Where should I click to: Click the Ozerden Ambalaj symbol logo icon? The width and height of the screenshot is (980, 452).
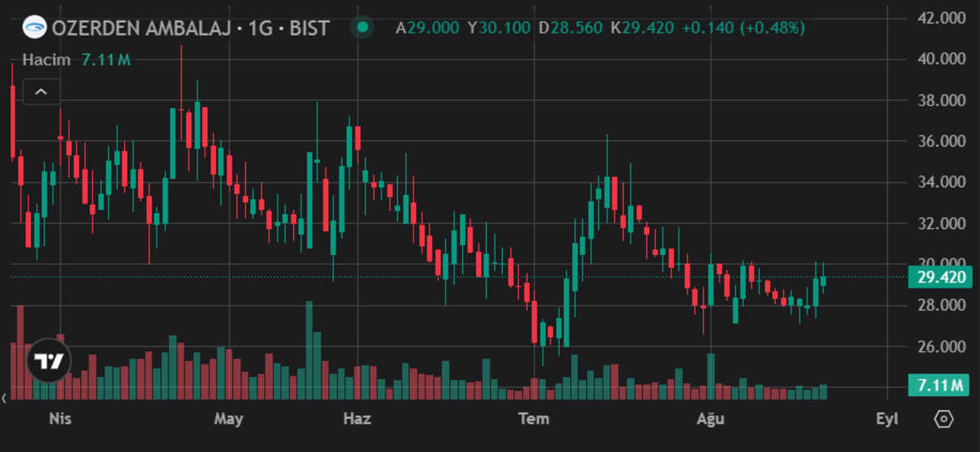[35, 28]
